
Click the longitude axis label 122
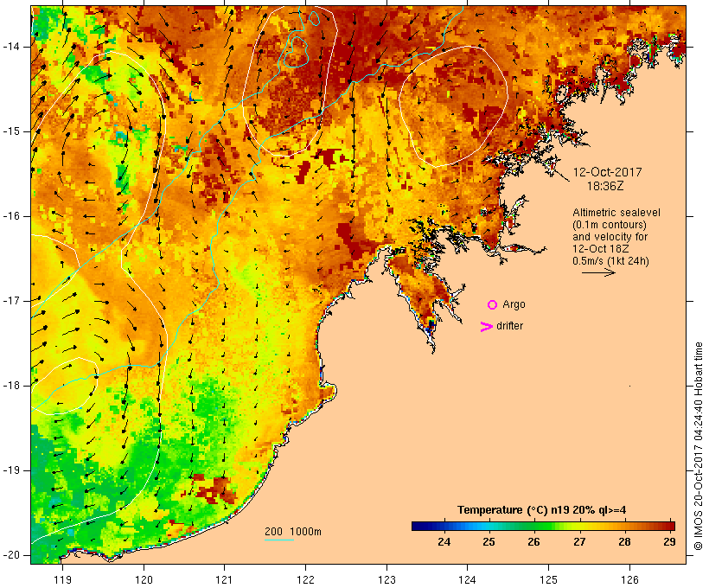coord(306,579)
